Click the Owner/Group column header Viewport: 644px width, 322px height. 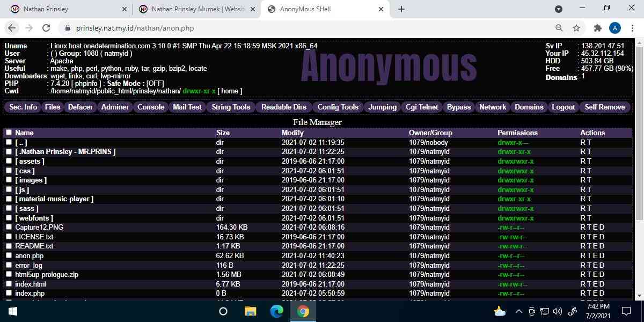pos(430,133)
